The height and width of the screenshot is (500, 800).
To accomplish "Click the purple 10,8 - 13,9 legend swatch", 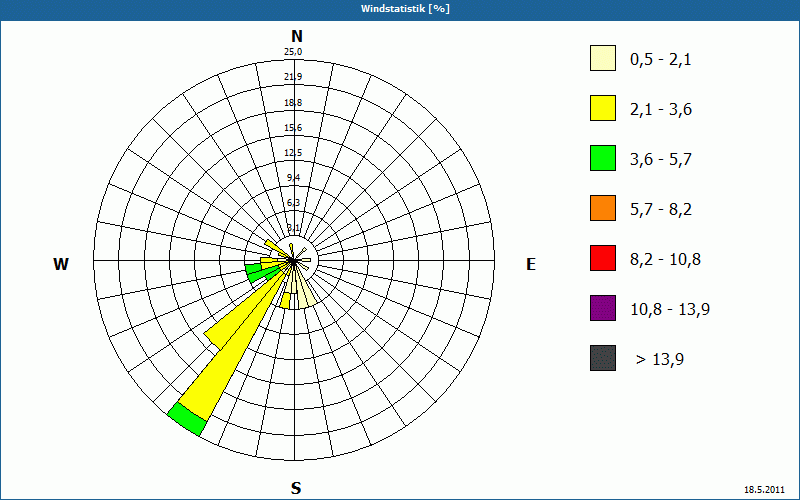I will click(x=603, y=308).
